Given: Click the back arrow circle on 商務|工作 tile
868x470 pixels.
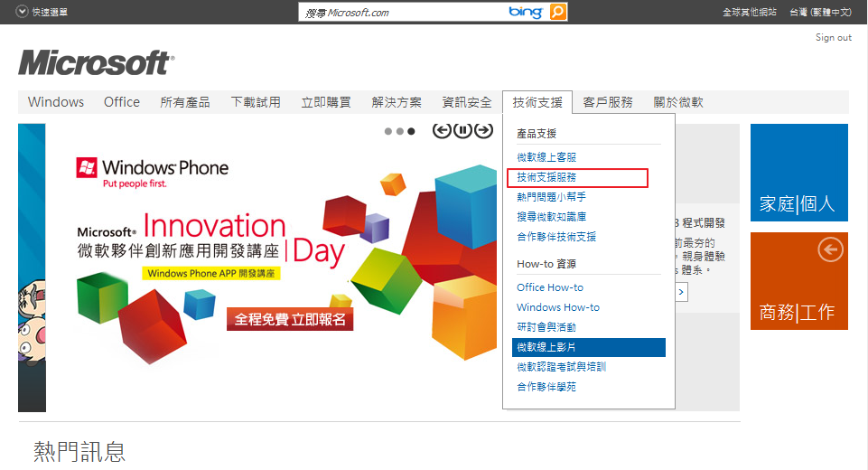Looking at the screenshot, I should coord(830,250).
